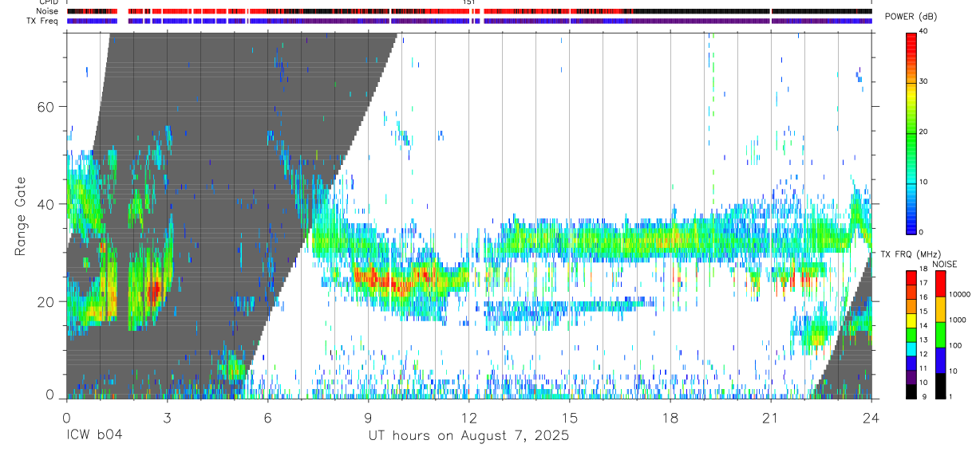Screen dimensions: 980x452
Task: Click the '11' MHz label on TX FRQ scale
Action: click(923, 368)
